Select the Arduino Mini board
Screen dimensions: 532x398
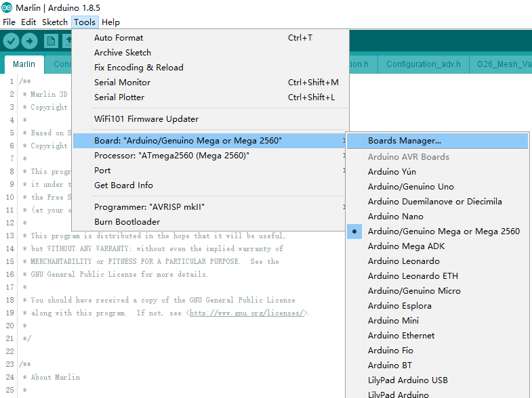pyautogui.click(x=437, y=321)
